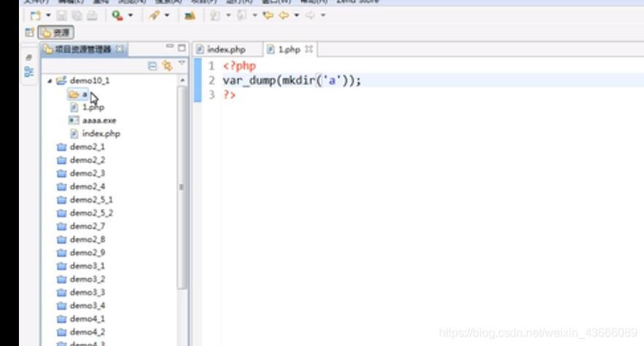This screenshot has height=346, width=644.
Task: Open the rocket tool dropdown arrow
Action: click(x=167, y=15)
